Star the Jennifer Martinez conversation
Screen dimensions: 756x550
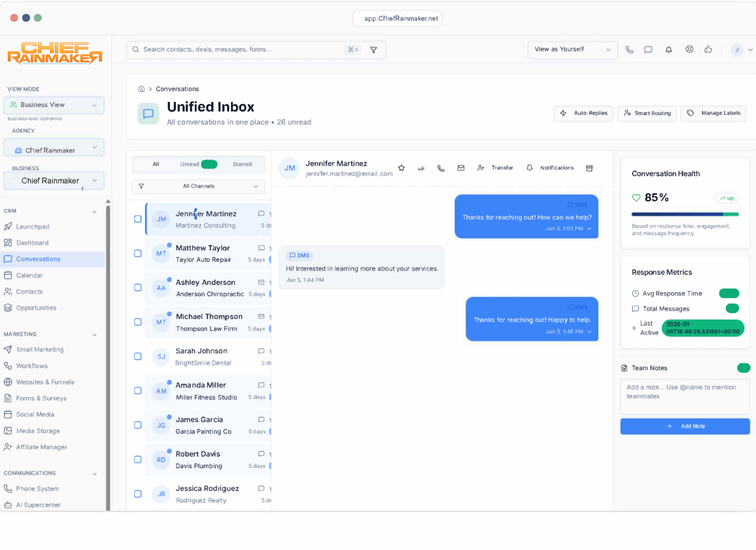401,168
